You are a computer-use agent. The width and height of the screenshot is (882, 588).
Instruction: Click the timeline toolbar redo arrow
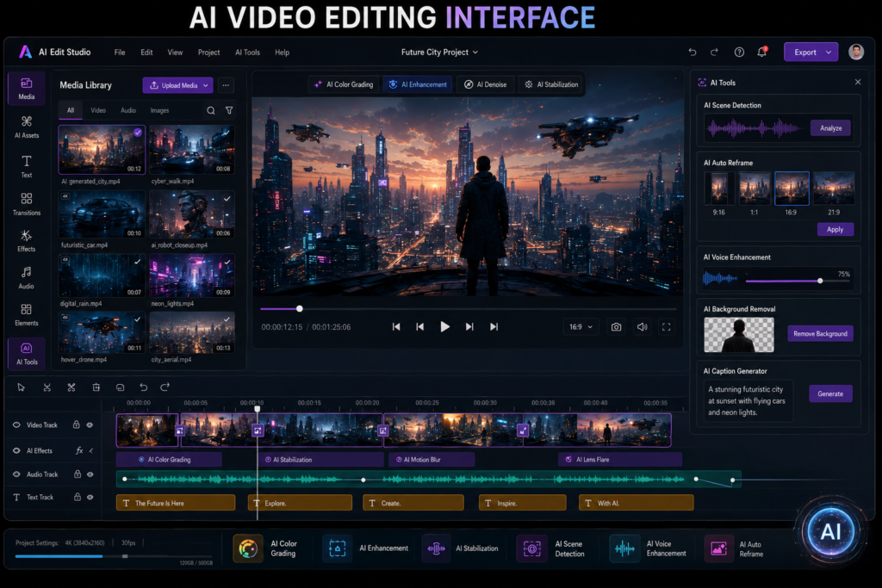coord(165,387)
